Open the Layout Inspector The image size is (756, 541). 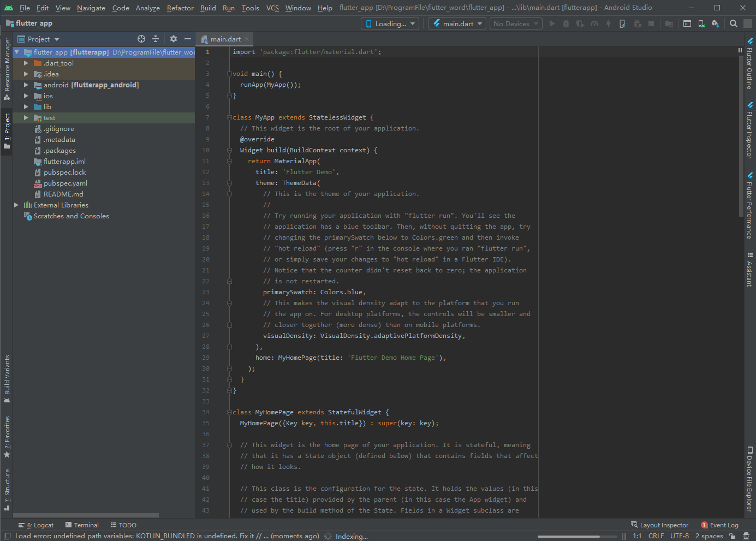click(659, 525)
